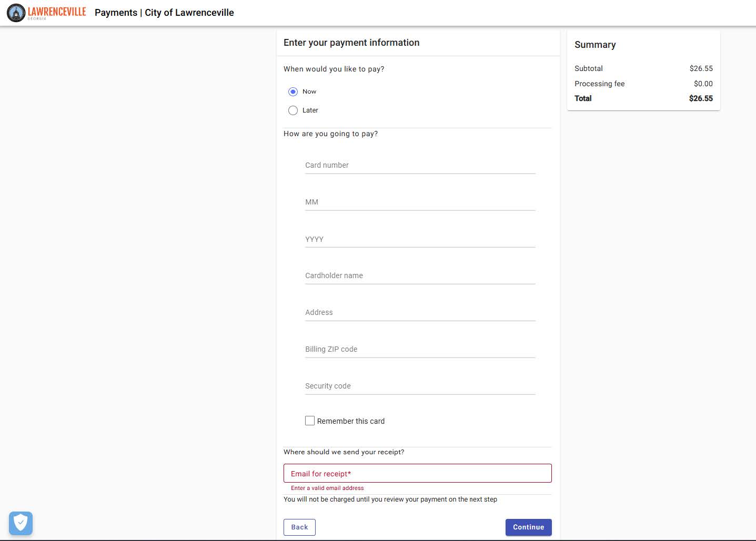Click the MM expiration month field
The height and width of the screenshot is (541, 756).
(x=419, y=202)
